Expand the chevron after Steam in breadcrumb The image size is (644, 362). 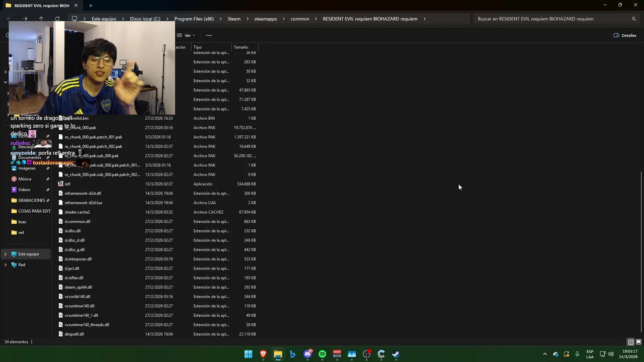coord(248,19)
